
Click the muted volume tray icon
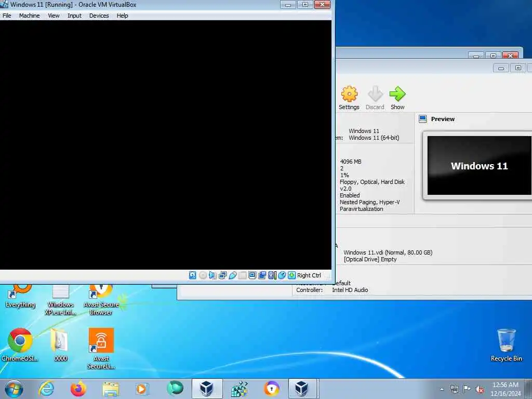[480, 390]
